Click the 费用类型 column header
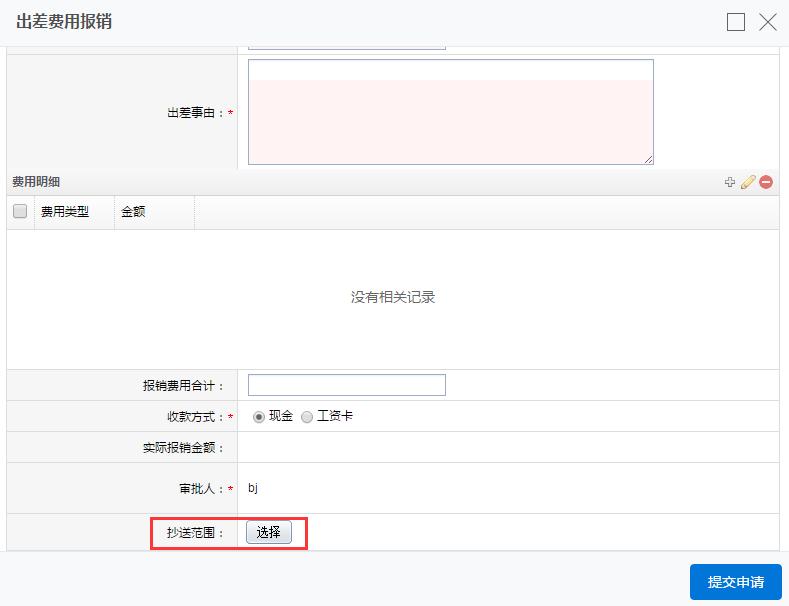The height and width of the screenshot is (606, 789). coord(65,212)
